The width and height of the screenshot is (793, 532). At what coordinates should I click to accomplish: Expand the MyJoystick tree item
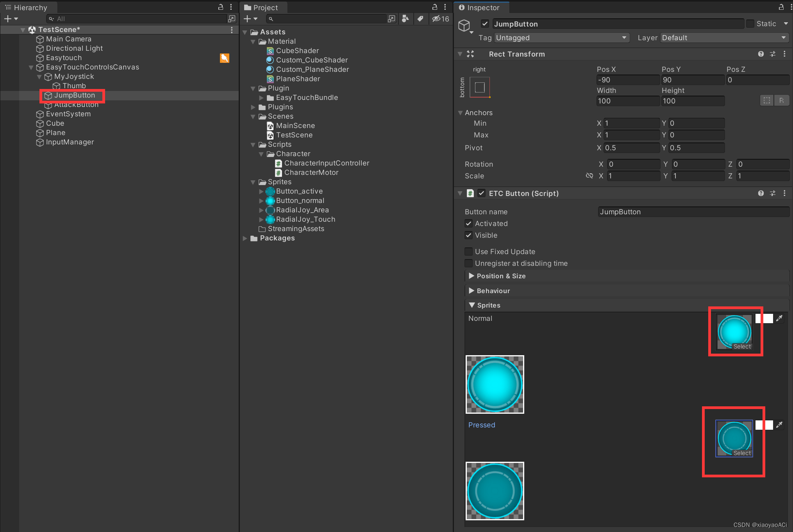(41, 76)
